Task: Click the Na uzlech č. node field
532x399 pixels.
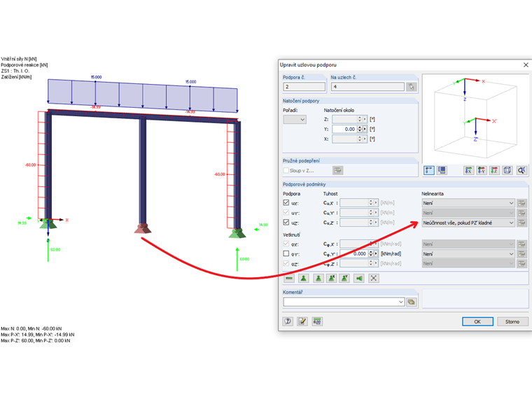Action: 367,87
